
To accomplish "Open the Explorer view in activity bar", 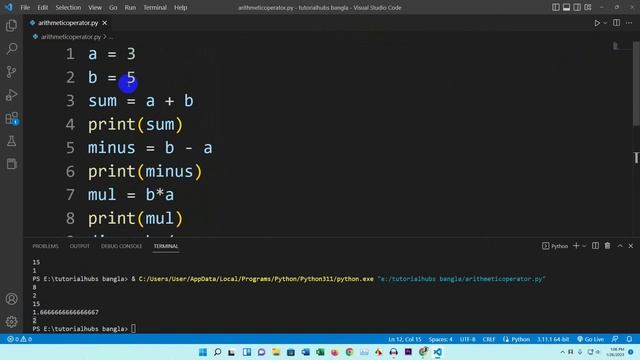I will [x=11, y=26].
